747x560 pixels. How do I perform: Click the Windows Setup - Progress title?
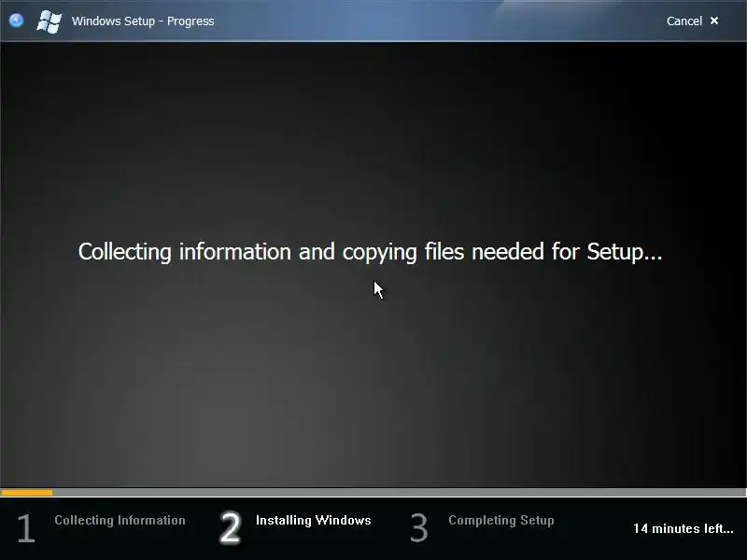coord(143,21)
